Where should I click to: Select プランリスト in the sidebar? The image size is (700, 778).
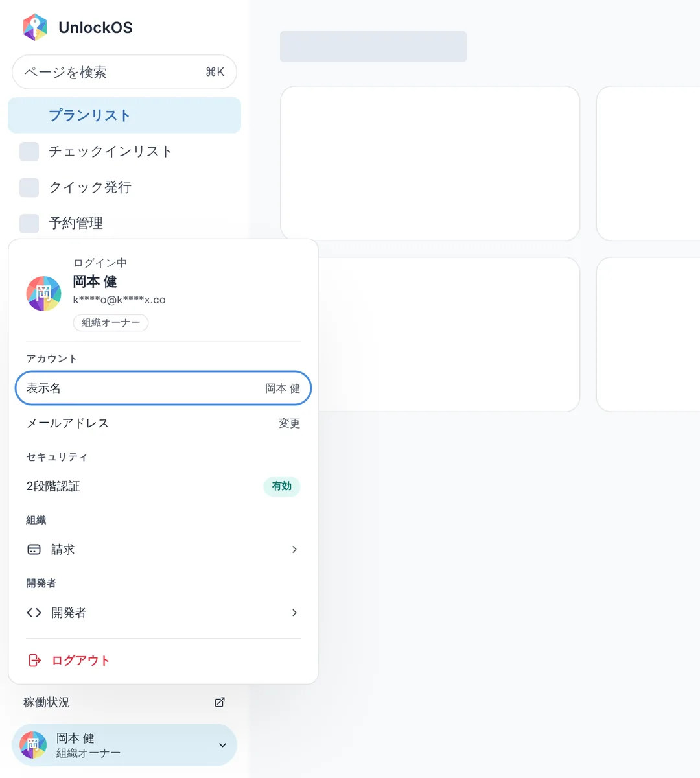click(x=124, y=115)
